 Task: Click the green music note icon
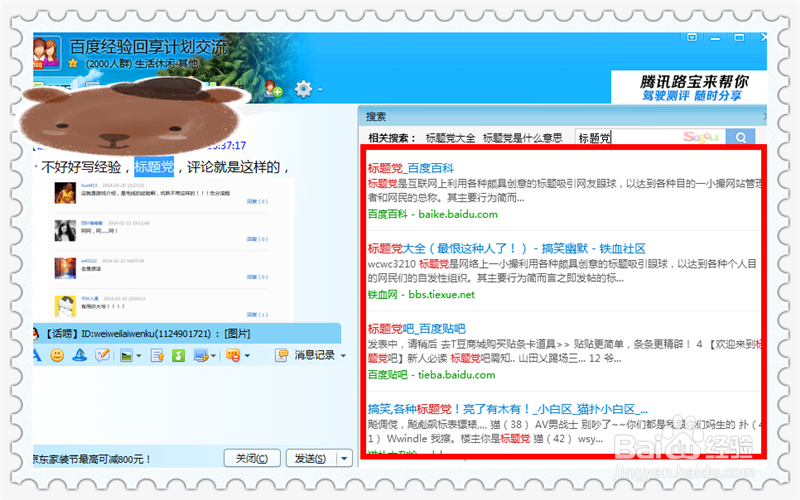[x=178, y=355]
